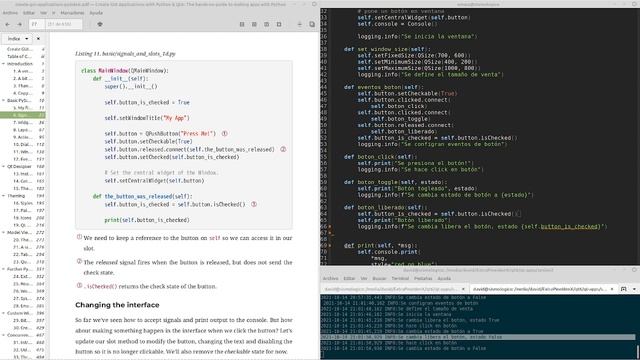The image size is (640, 360).
Task: Go back with PDF viewer's left arrow
Action: click(7, 24)
